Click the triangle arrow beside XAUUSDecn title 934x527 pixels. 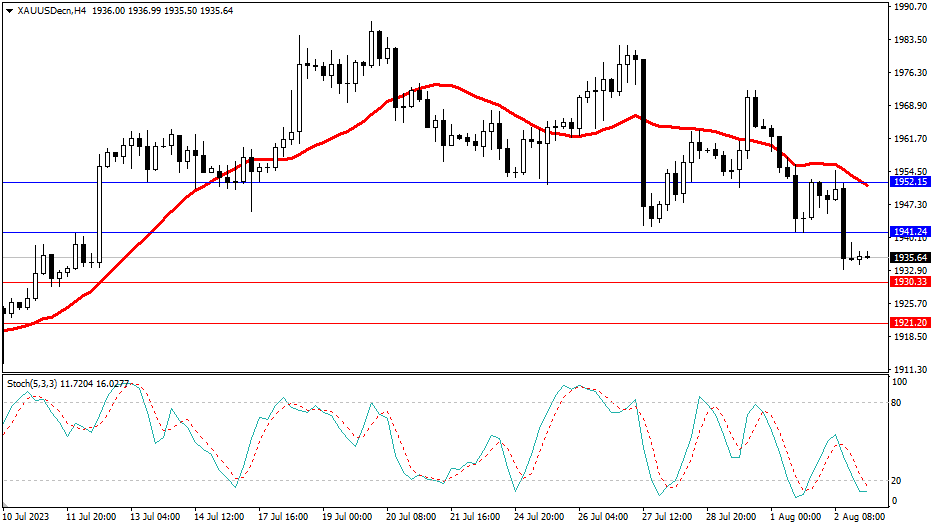(10, 10)
